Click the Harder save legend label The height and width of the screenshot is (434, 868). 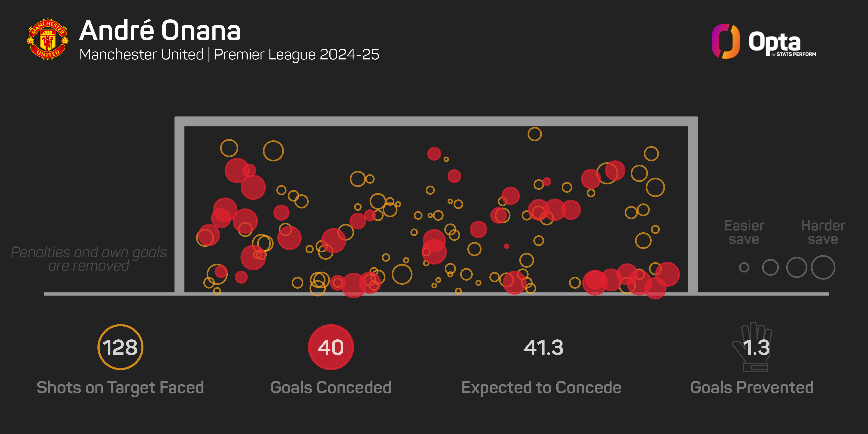coord(823,232)
